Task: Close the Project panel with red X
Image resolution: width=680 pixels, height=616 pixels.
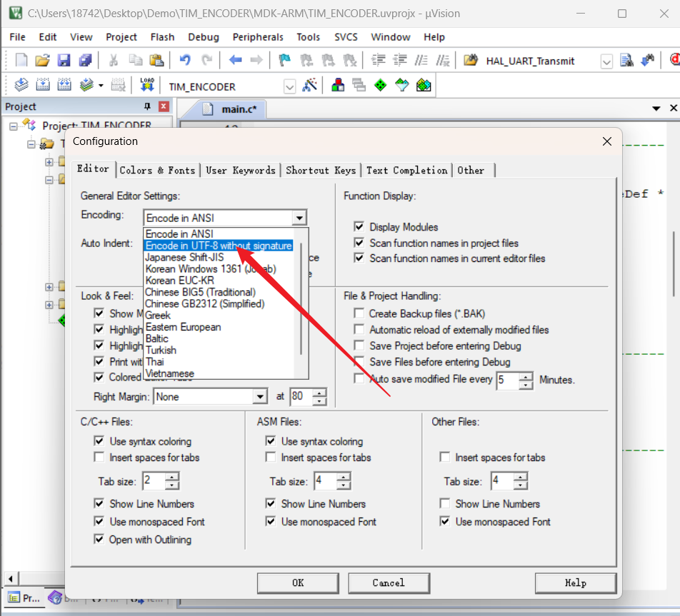Action: click(164, 106)
